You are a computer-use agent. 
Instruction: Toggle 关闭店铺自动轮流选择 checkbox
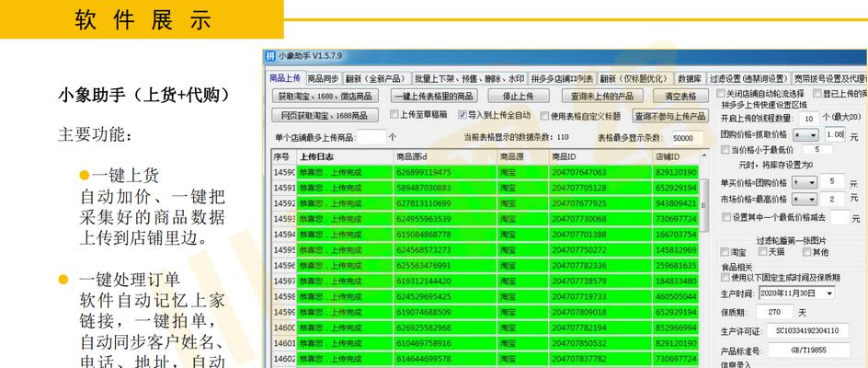pyautogui.click(x=721, y=93)
